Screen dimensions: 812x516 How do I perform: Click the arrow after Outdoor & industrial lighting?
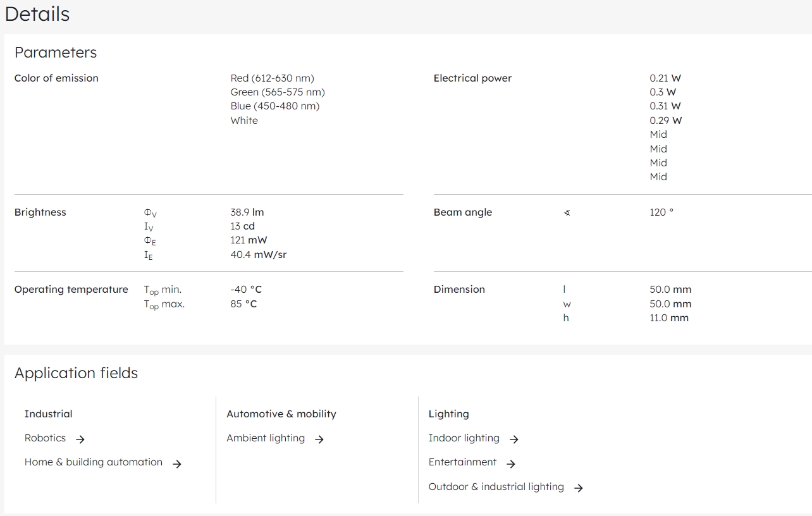click(578, 488)
